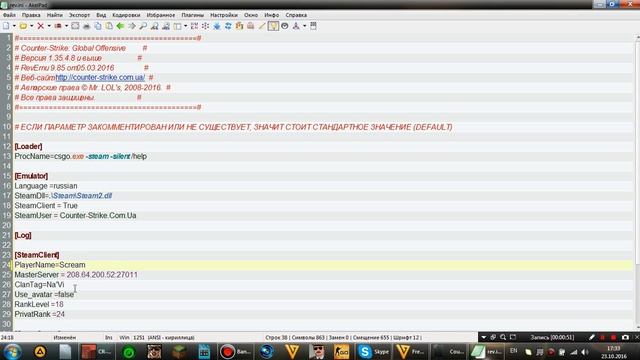The width and height of the screenshot is (640, 360).
Task: Click the SteamUser = Counter-Strike.Com.Ua line
Action: [x=76, y=216]
